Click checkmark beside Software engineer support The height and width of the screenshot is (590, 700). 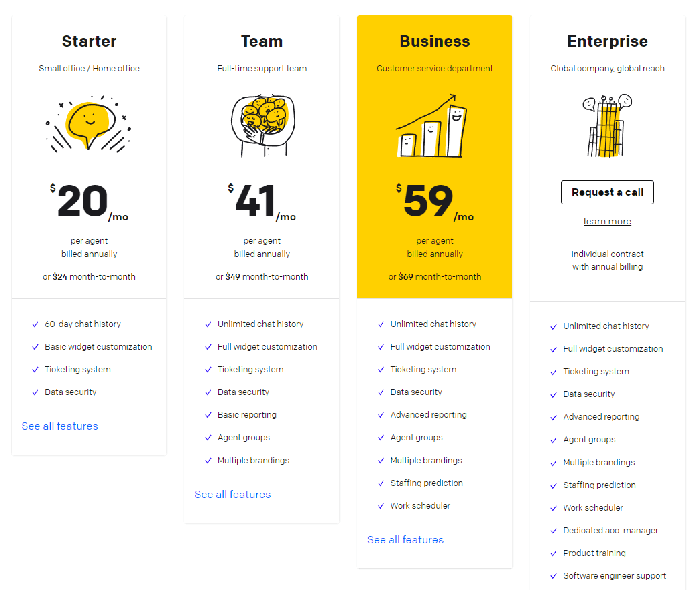coord(554,576)
